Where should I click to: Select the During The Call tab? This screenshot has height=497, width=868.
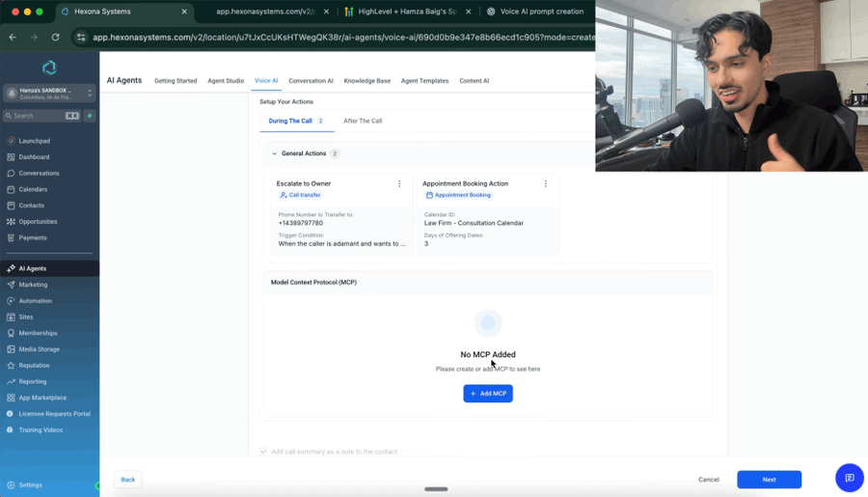(x=297, y=121)
